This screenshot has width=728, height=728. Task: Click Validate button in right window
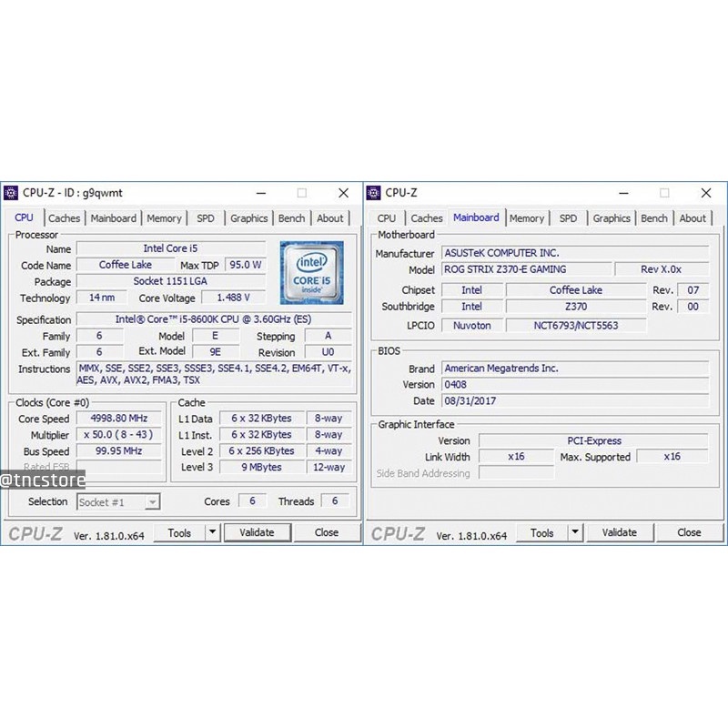(x=620, y=532)
